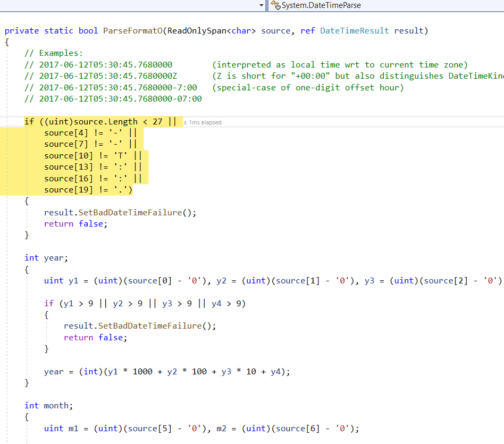The width and height of the screenshot is (504, 444).
Task: Click the '≤ 1ms elapsed' PerfTip
Action: point(204,122)
